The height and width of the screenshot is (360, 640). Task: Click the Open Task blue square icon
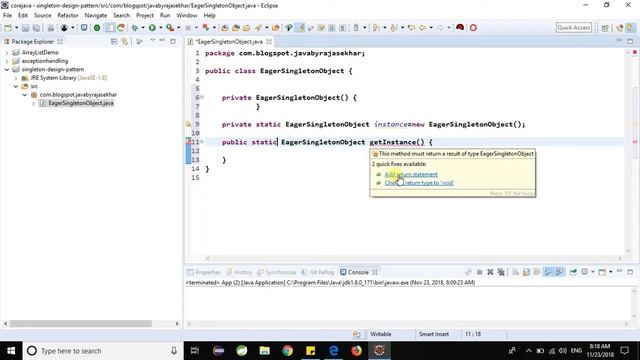[x=84, y=28]
